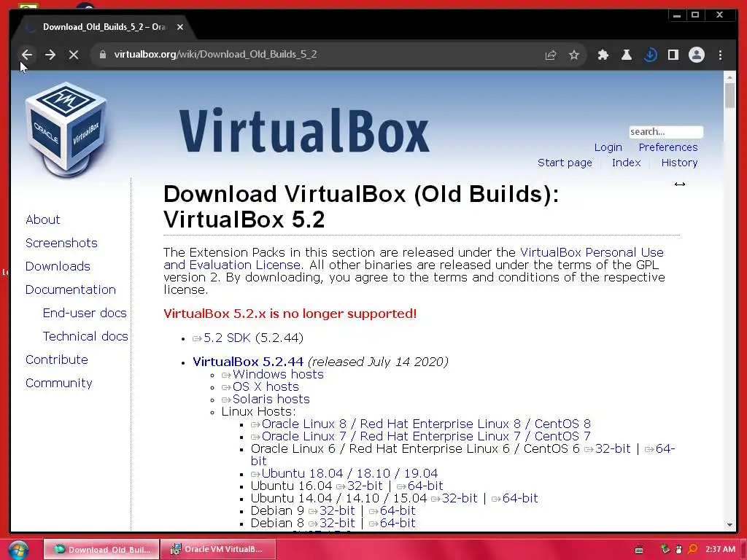This screenshot has height=560, width=747.
Task: Download Solaris hosts package
Action: click(x=271, y=399)
